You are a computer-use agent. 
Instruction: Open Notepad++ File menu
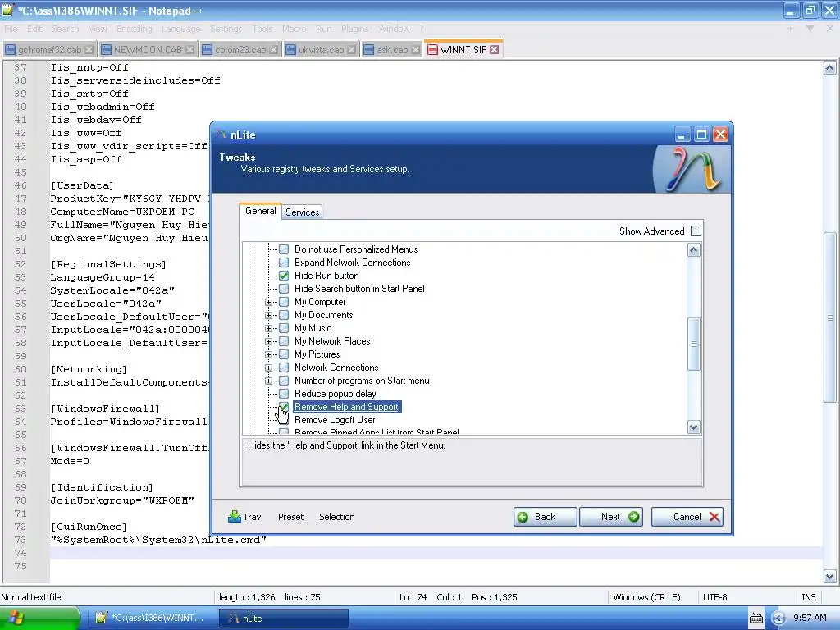pos(11,29)
